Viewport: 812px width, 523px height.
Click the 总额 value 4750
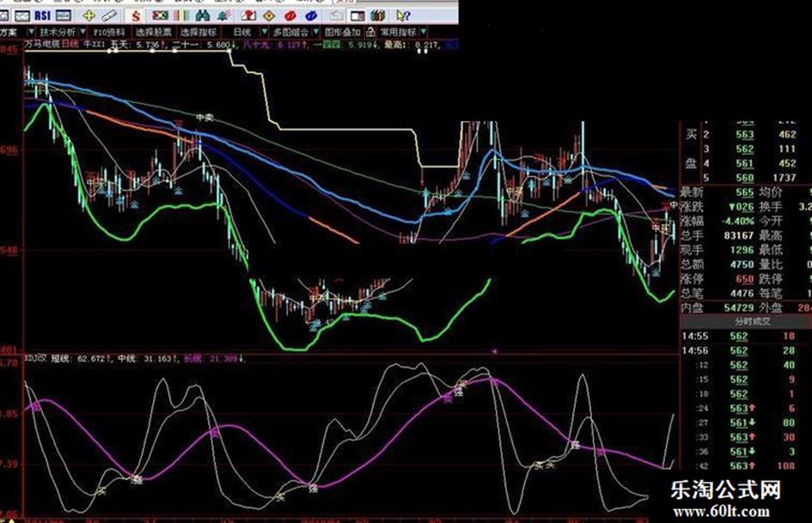tap(742, 265)
